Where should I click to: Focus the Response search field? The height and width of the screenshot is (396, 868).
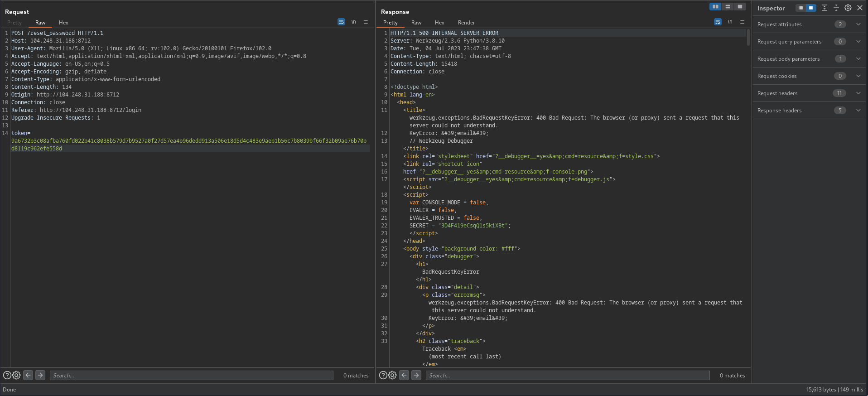[568, 375]
